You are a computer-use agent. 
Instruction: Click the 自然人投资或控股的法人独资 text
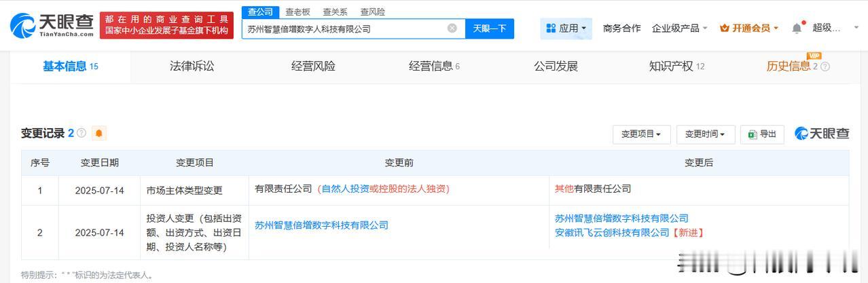click(x=383, y=189)
